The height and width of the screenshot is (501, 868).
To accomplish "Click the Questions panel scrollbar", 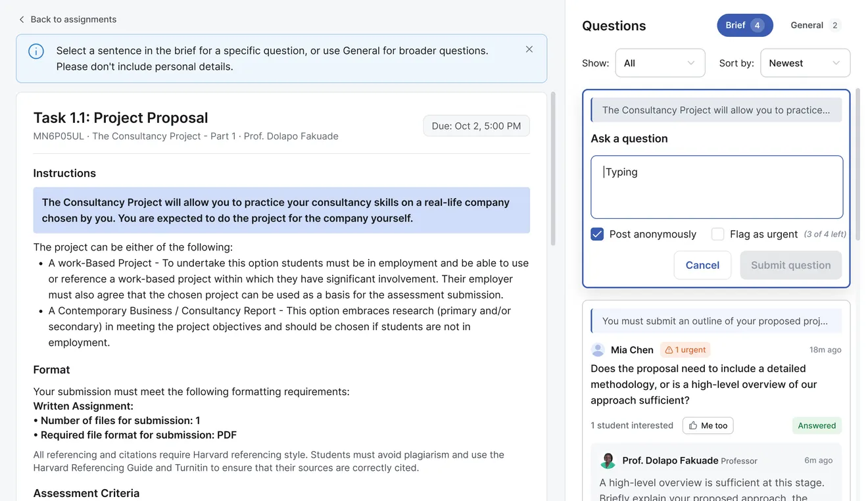I will 857,164.
